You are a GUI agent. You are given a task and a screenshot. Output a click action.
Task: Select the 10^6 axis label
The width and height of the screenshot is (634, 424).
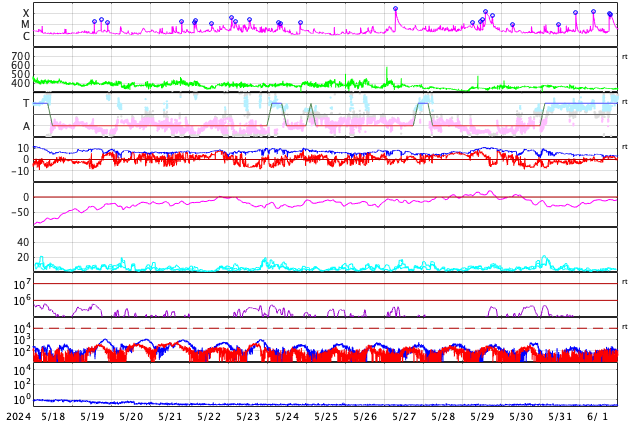coord(22,300)
